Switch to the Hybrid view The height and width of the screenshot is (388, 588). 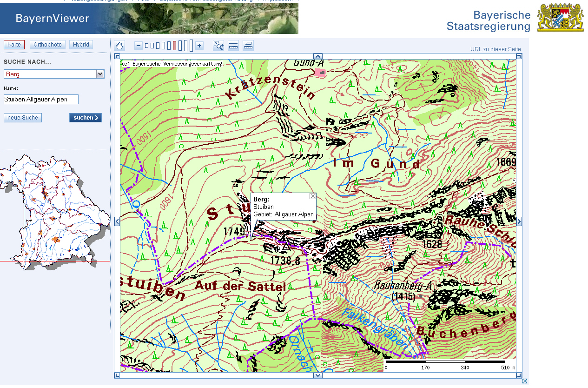[81, 45]
